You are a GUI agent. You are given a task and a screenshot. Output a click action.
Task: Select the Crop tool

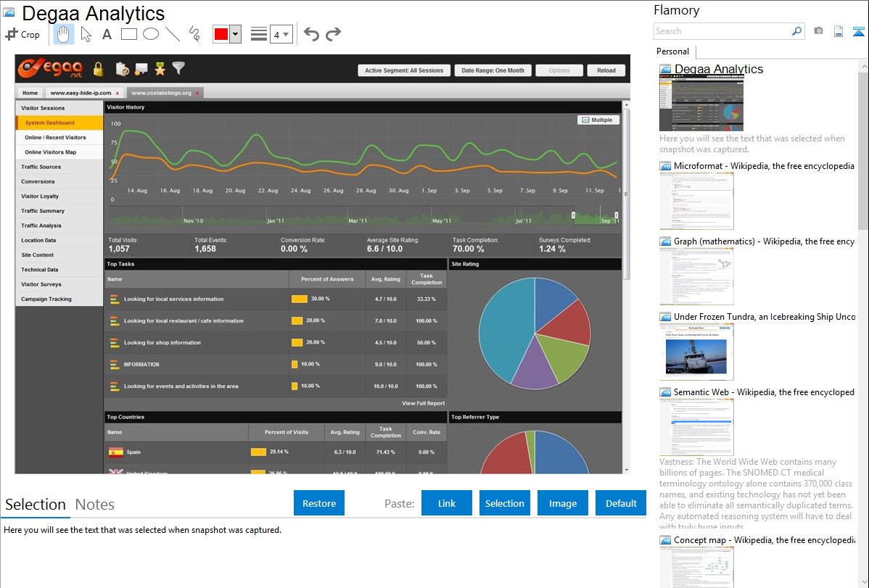[22, 34]
